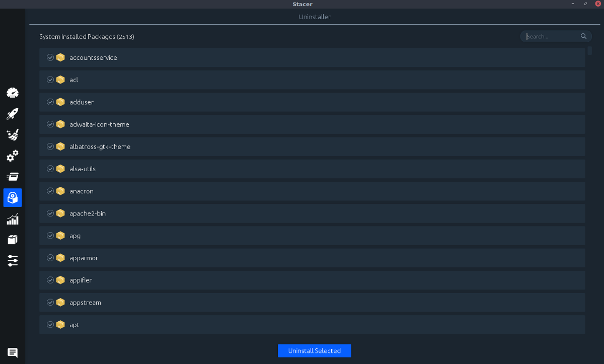This screenshot has width=604, height=364.
Task: Select the adwaita-icon-theme package name
Action: click(x=100, y=124)
